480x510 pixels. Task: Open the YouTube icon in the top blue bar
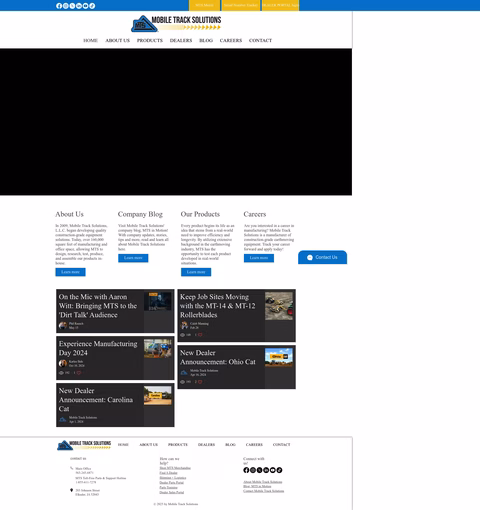tap(85, 6)
